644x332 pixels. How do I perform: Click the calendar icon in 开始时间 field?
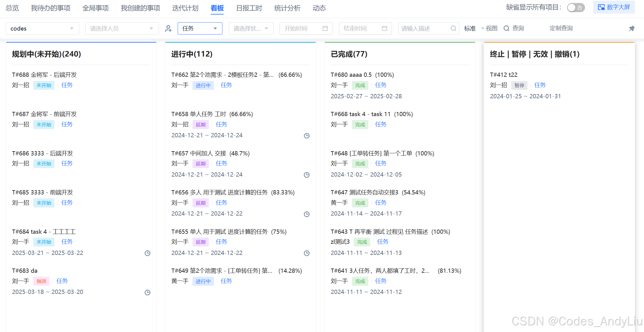pos(325,28)
